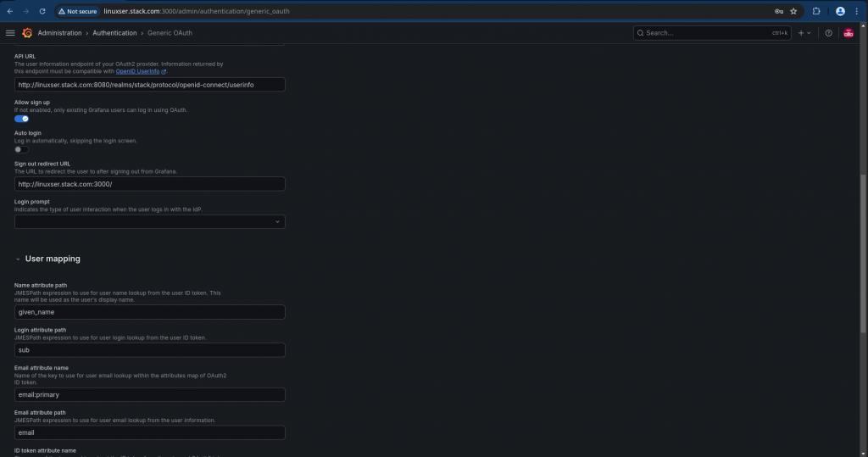This screenshot has height=457, width=868.
Task: Click the API URL label
Action: tap(25, 57)
